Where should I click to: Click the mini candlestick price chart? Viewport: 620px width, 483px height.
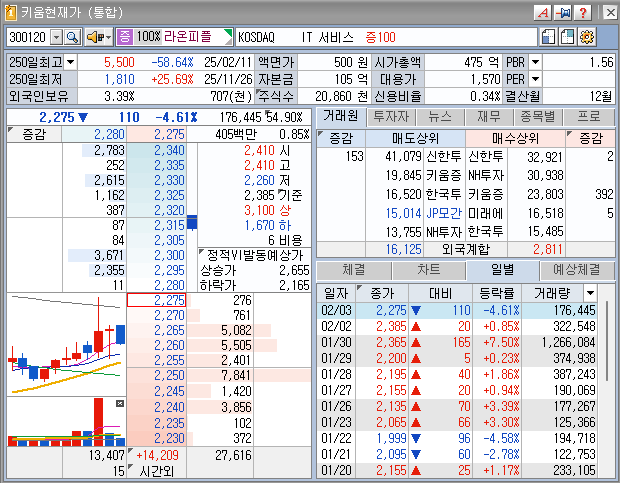click(x=66, y=345)
